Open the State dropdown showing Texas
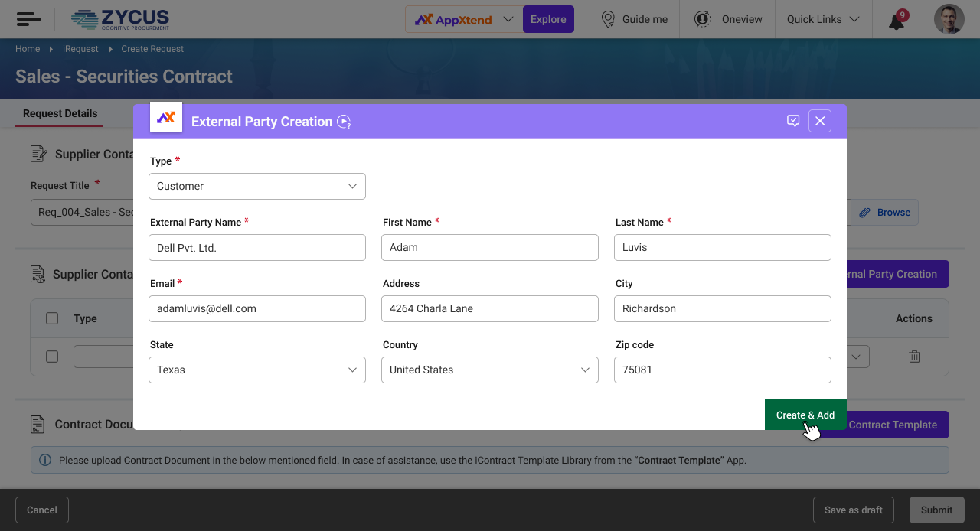 coord(257,370)
